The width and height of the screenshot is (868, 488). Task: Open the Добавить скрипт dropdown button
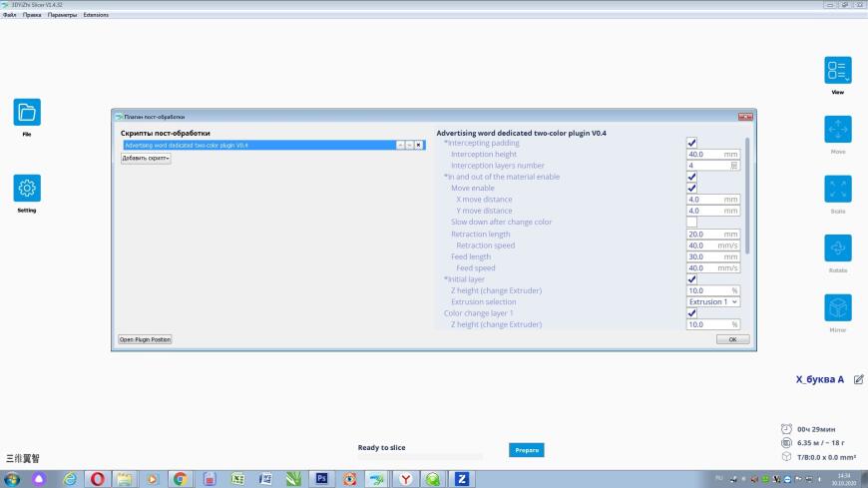point(146,158)
